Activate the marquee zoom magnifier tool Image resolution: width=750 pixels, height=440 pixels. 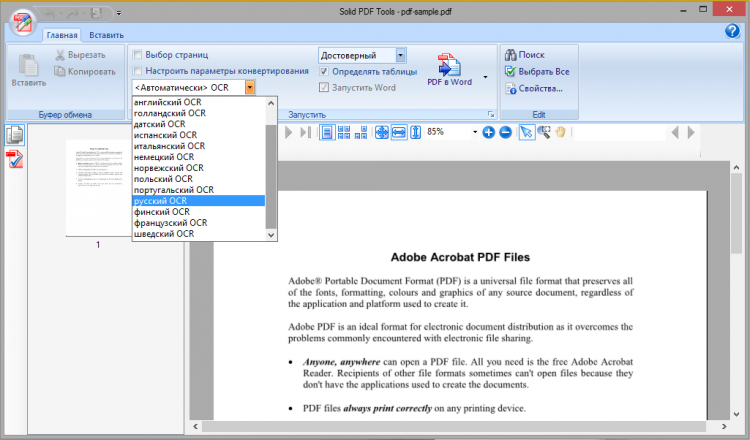click(544, 132)
